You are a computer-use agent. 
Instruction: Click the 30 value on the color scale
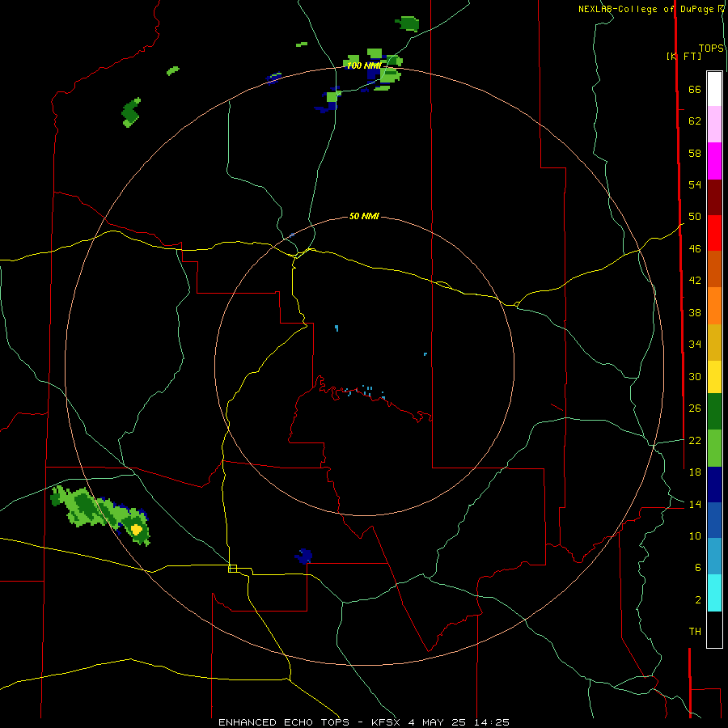pyautogui.click(x=695, y=376)
